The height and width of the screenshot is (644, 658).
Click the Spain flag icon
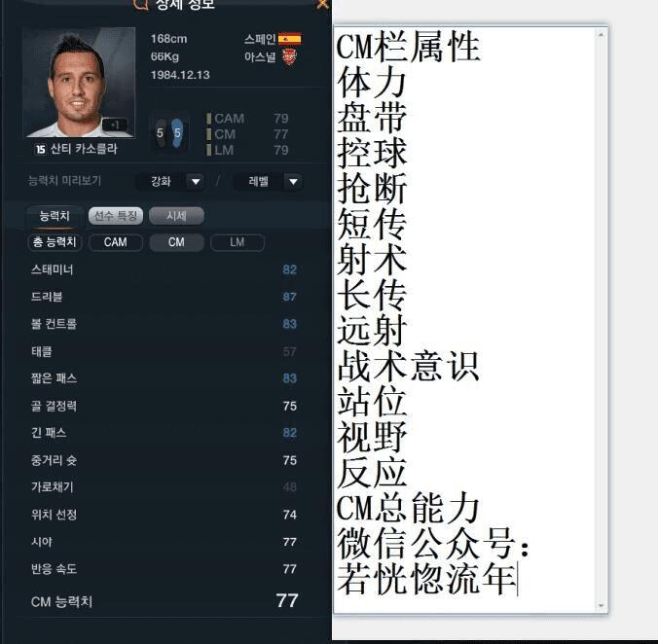[289, 39]
